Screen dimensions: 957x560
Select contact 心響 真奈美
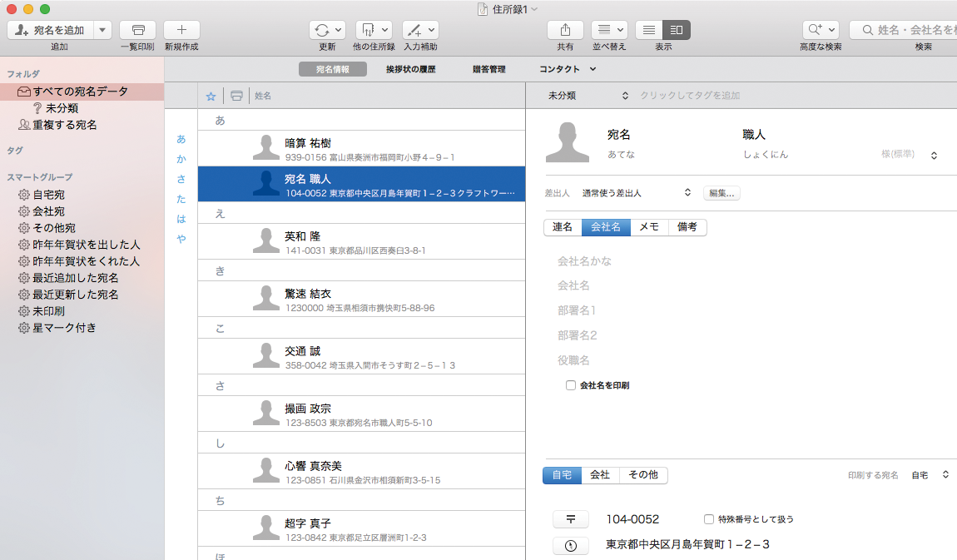click(361, 471)
